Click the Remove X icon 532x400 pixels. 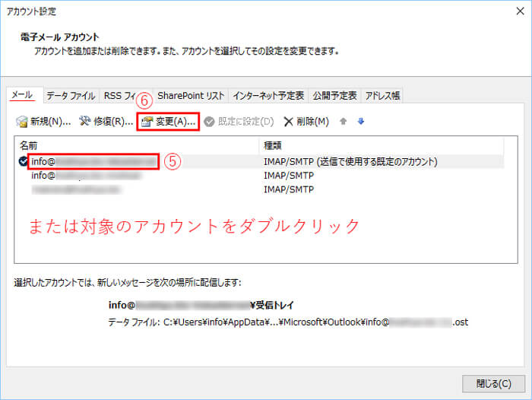[288, 122]
